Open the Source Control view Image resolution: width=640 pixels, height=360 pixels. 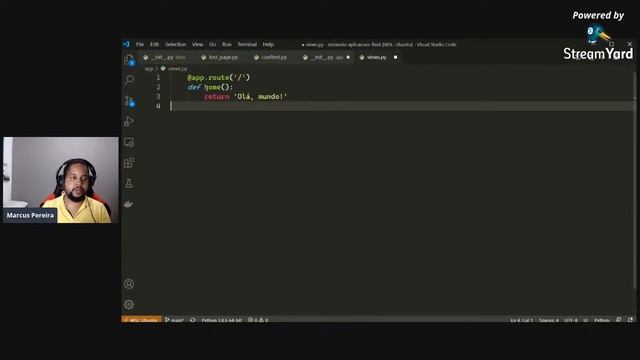(x=129, y=101)
